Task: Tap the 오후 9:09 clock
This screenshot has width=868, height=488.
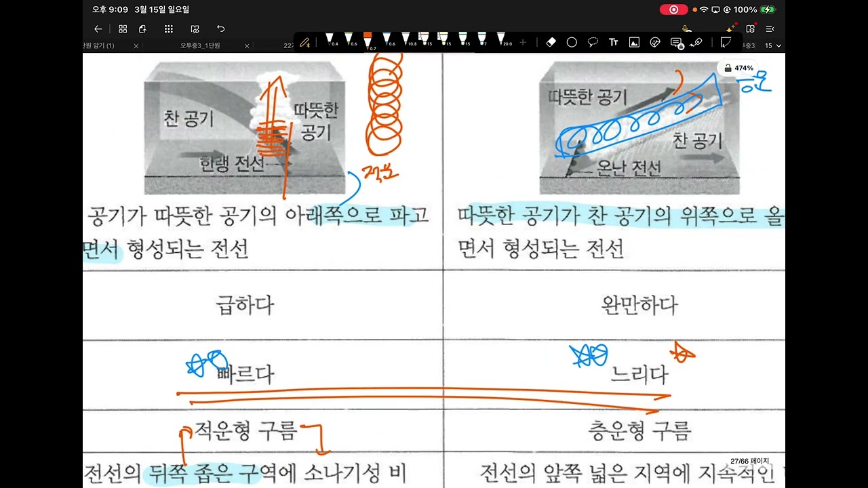Action: click(x=110, y=9)
